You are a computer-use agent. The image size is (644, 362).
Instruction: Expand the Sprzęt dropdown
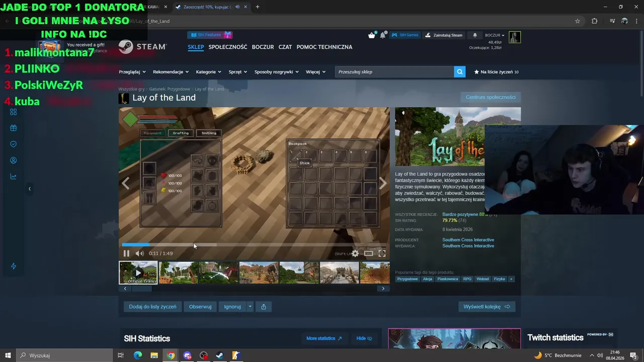pyautogui.click(x=238, y=72)
